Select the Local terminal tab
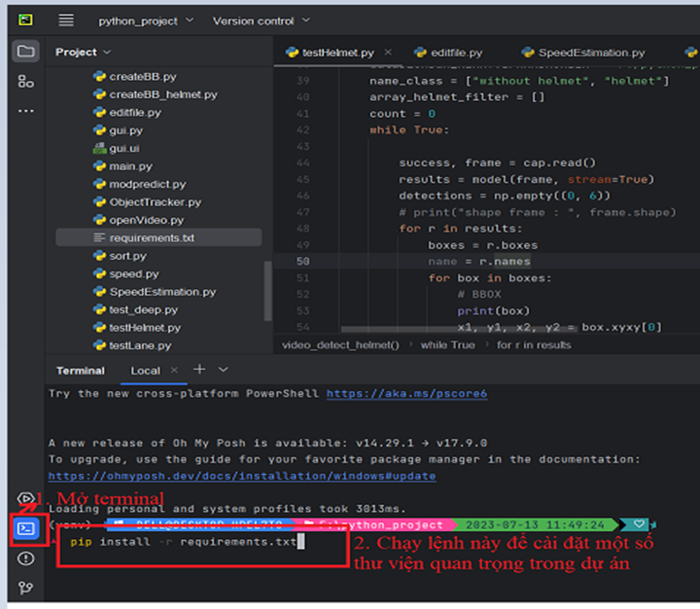The width and height of the screenshot is (700, 609). [145, 371]
